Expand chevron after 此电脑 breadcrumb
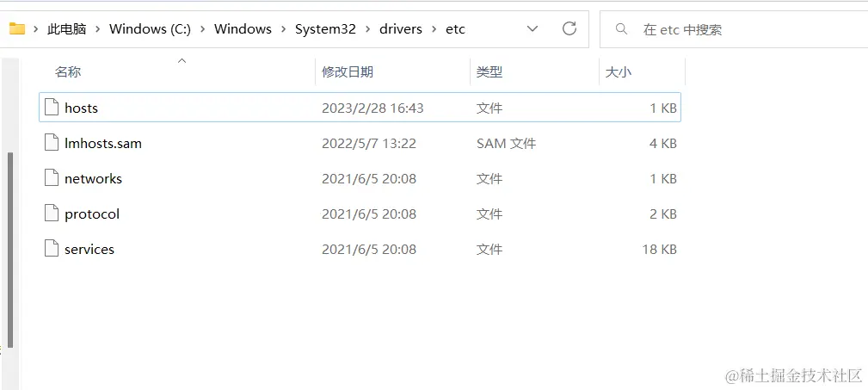The image size is (868, 390). (97, 29)
